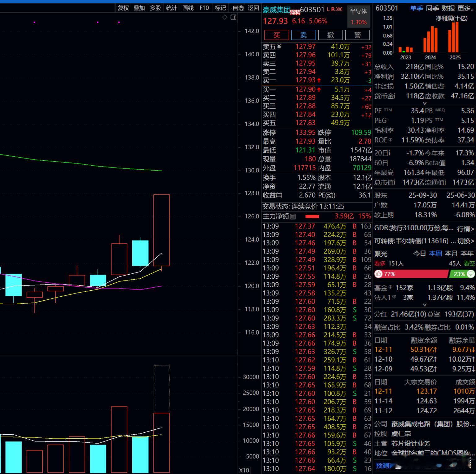Click the L margin-trading marker in header
Screen dimensions: 476x474
coord(328,9)
